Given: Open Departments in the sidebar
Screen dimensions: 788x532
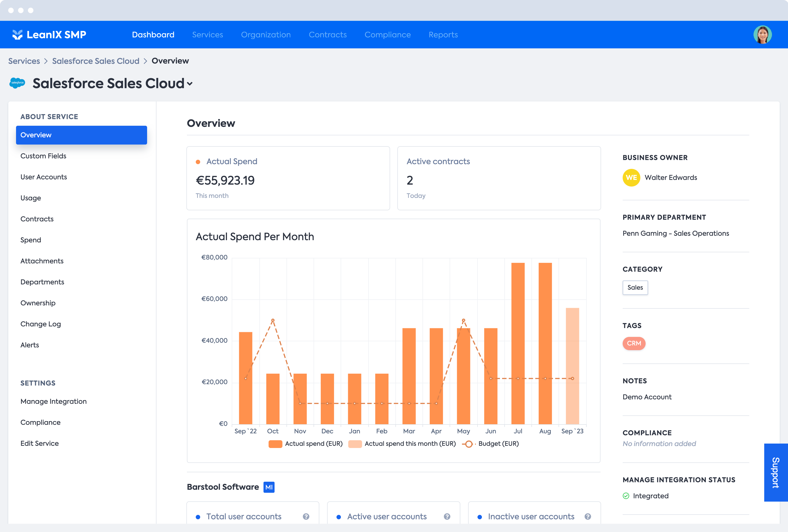Looking at the screenshot, I should [42, 282].
